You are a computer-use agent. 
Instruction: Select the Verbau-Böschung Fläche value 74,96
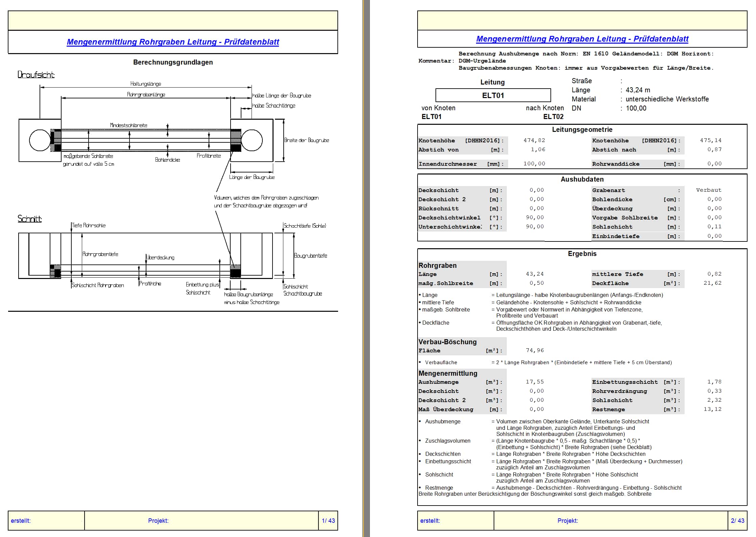[535, 350]
